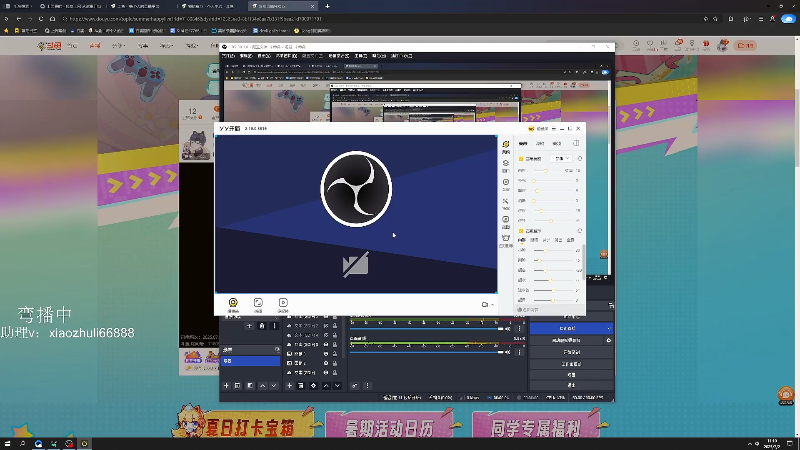
Task: Move source up in OBS sources toolbar
Action: click(326, 386)
